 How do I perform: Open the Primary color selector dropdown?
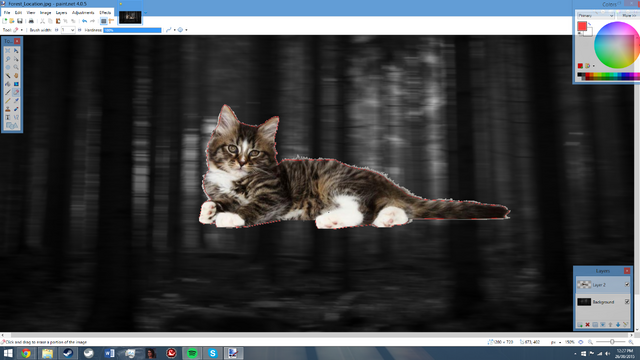[596, 16]
